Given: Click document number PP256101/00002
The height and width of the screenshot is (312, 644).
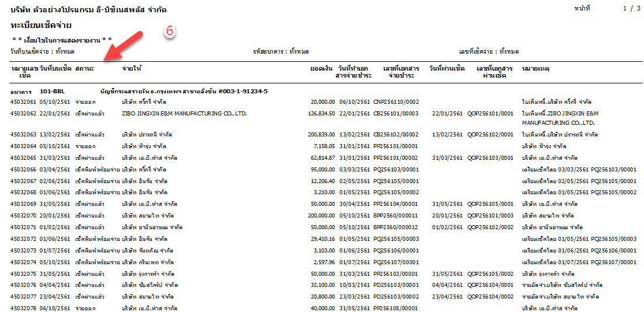Looking at the screenshot, I should [396, 157].
